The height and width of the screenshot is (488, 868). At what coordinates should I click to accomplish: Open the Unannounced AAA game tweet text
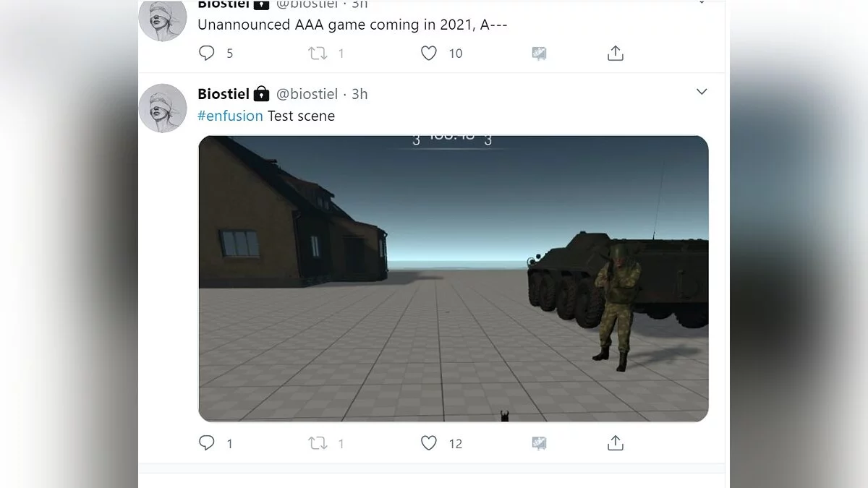353,25
